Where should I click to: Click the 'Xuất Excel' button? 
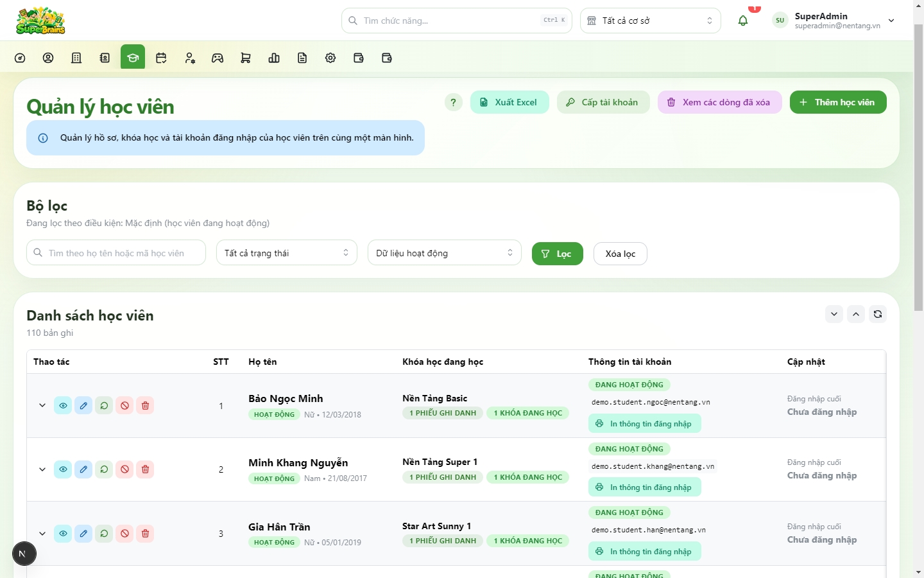pos(509,102)
